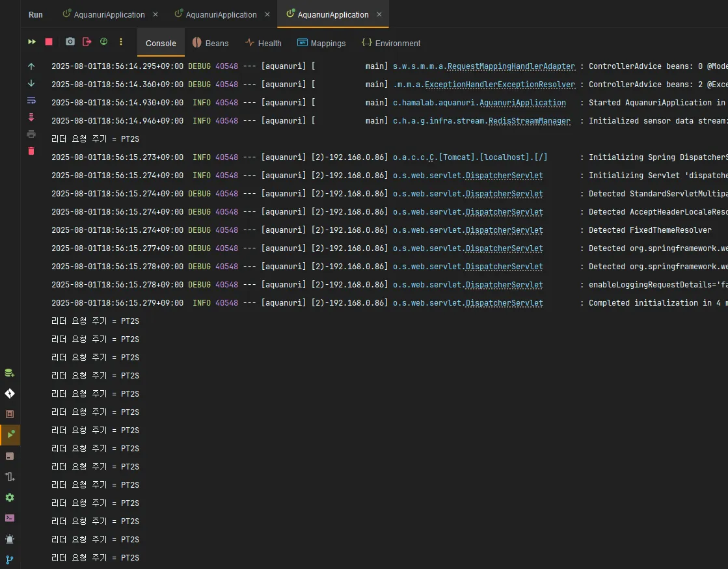Clear console with red trash icon
This screenshot has width=728, height=569.
tap(31, 151)
